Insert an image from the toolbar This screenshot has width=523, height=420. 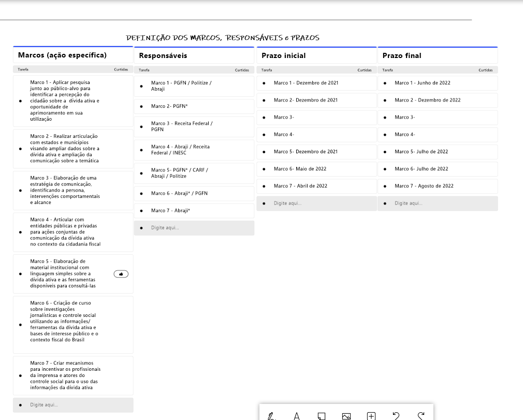point(346,416)
